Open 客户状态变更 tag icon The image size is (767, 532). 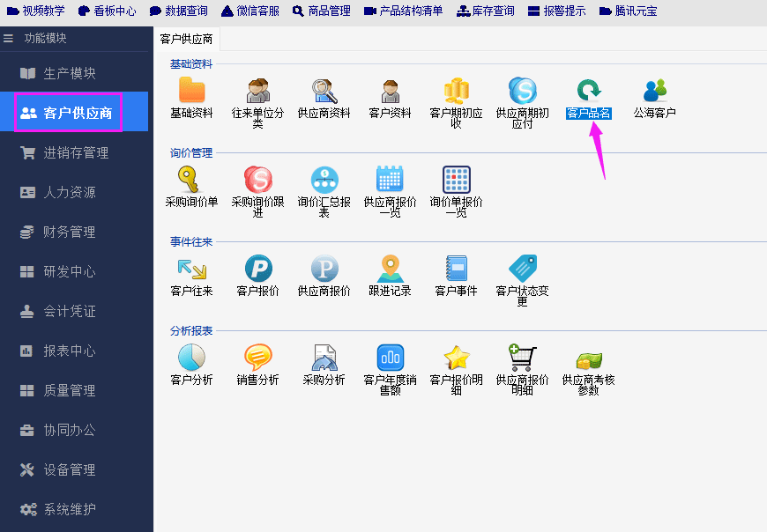(x=522, y=269)
